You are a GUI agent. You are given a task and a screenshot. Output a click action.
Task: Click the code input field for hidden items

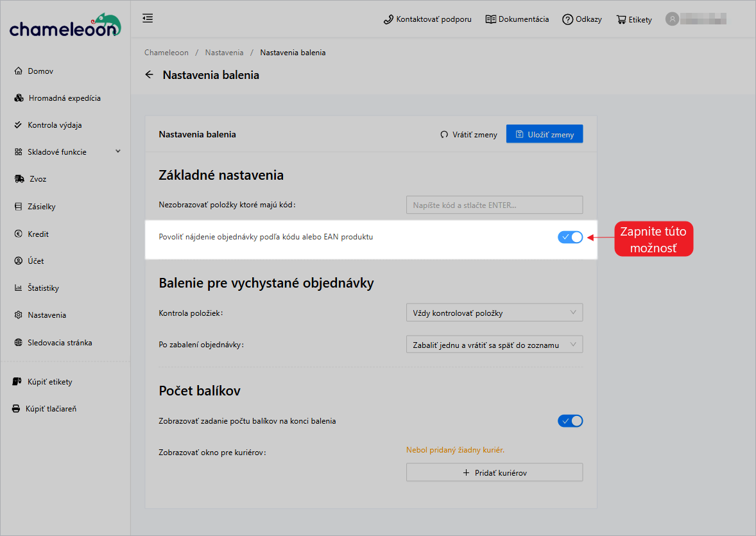tap(494, 205)
